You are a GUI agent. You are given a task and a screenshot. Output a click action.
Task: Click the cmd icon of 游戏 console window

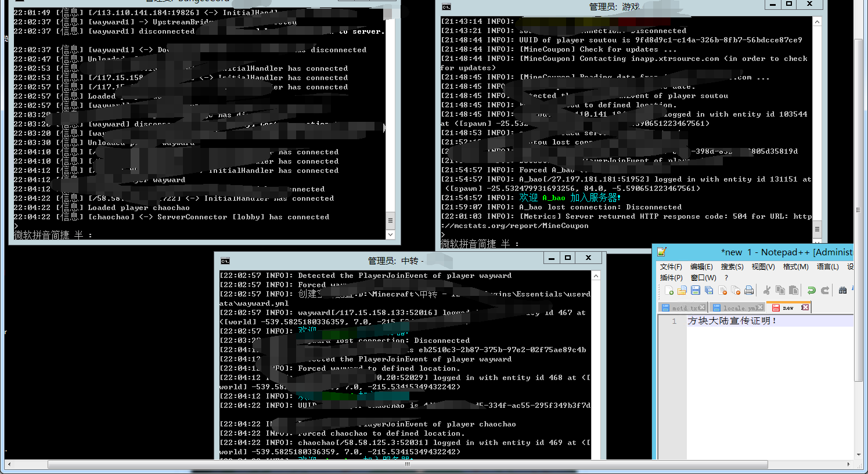tap(446, 7)
